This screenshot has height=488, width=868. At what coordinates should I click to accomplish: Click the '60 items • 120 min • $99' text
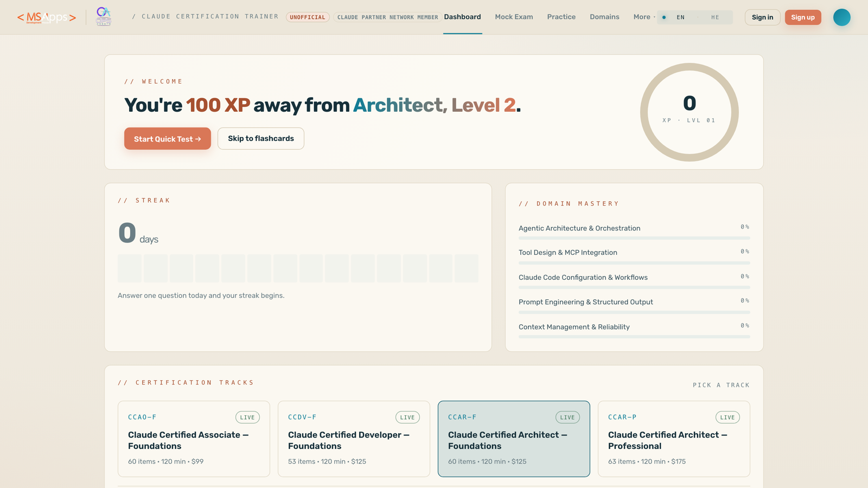click(x=166, y=461)
